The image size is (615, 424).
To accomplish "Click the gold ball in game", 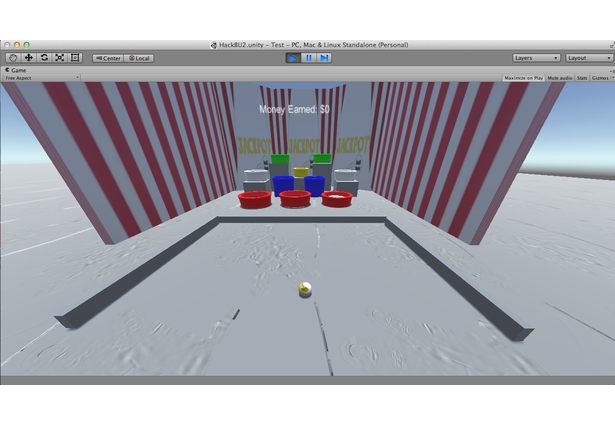I will (x=305, y=289).
